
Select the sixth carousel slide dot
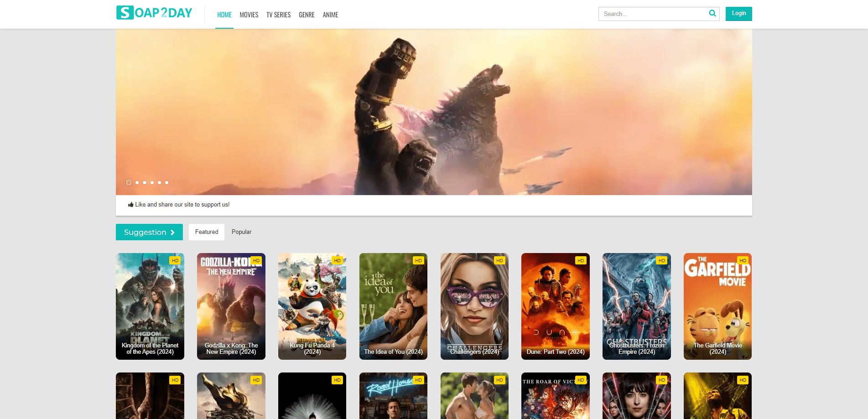(x=167, y=182)
